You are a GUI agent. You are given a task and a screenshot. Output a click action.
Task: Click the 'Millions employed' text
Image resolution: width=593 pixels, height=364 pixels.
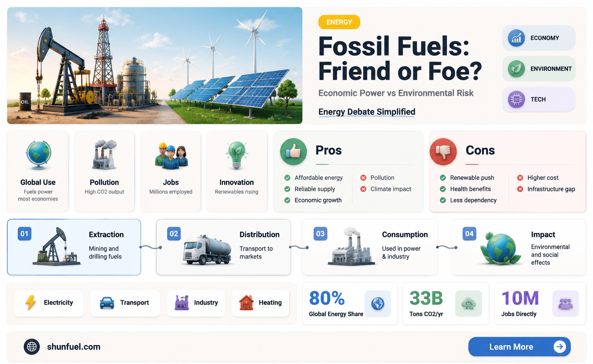(171, 192)
